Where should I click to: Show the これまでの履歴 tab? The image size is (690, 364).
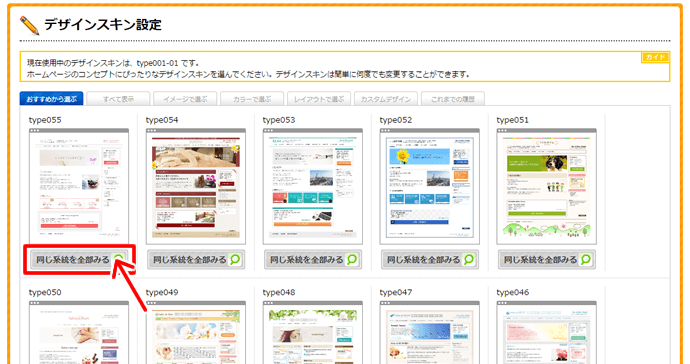coord(453,99)
